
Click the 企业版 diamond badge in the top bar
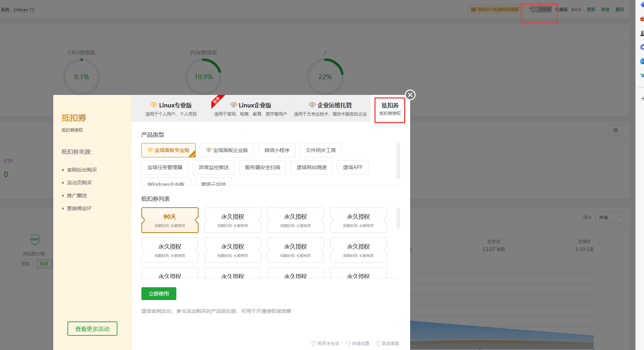coord(540,9)
